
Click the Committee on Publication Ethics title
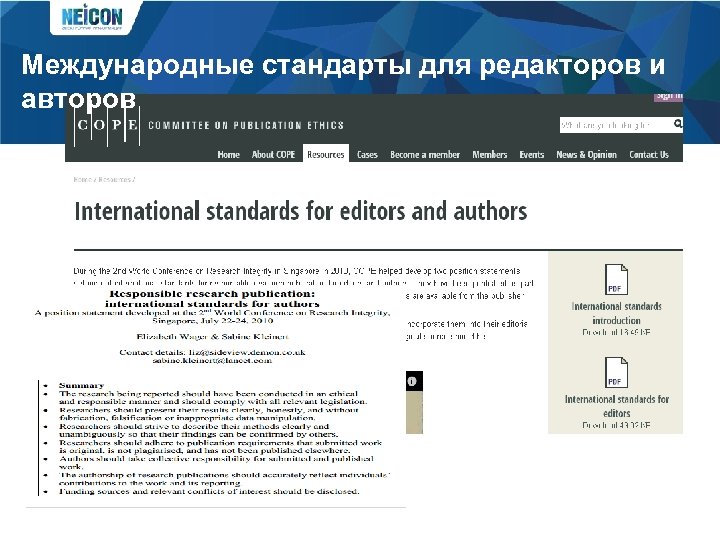pyautogui.click(x=246, y=125)
